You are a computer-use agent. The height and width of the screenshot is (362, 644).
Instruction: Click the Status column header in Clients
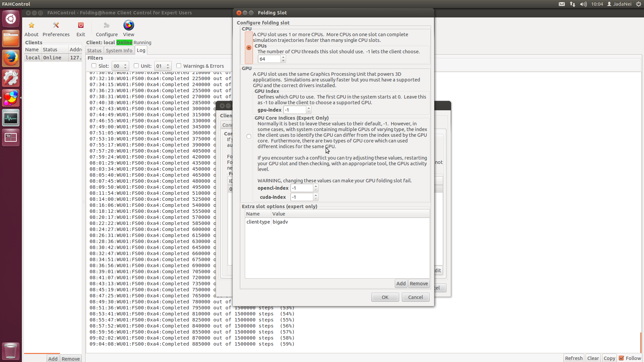click(55, 50)
